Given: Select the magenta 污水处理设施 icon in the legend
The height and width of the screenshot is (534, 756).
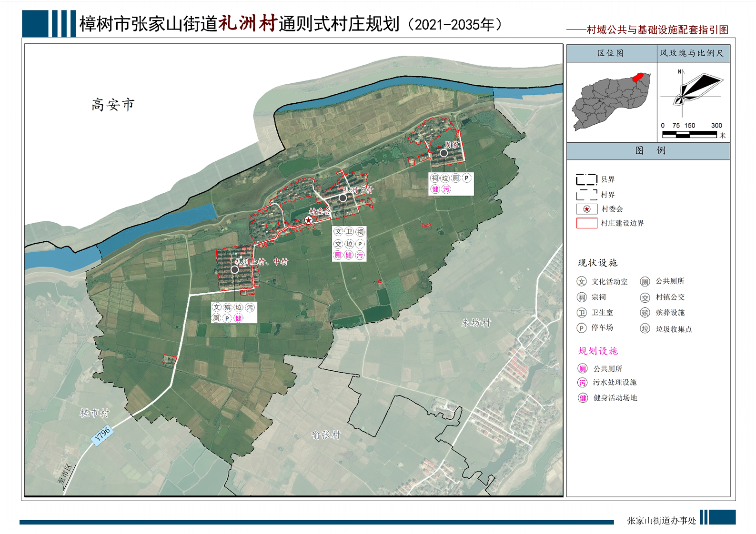Looking at the screenshot, I should click(582, 383).
